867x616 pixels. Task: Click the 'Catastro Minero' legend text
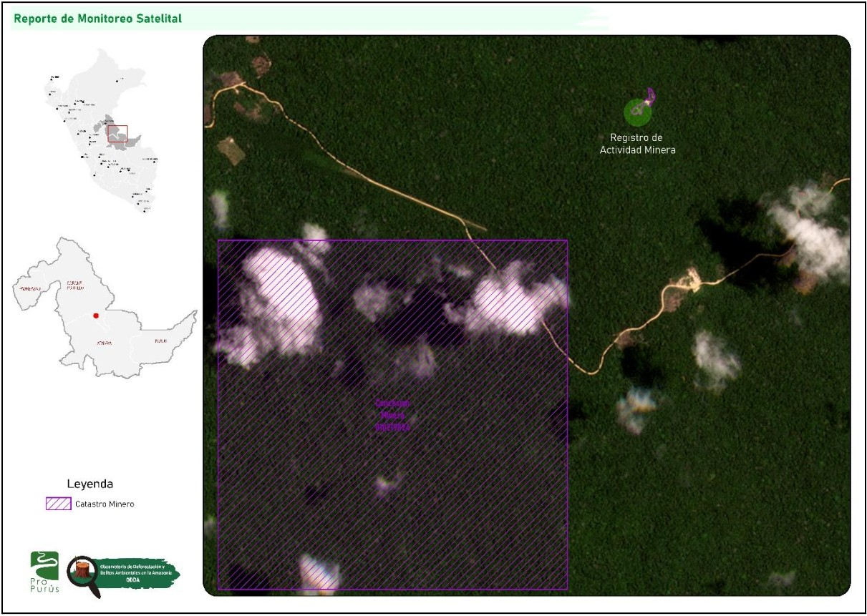click(x=105, y=504)
